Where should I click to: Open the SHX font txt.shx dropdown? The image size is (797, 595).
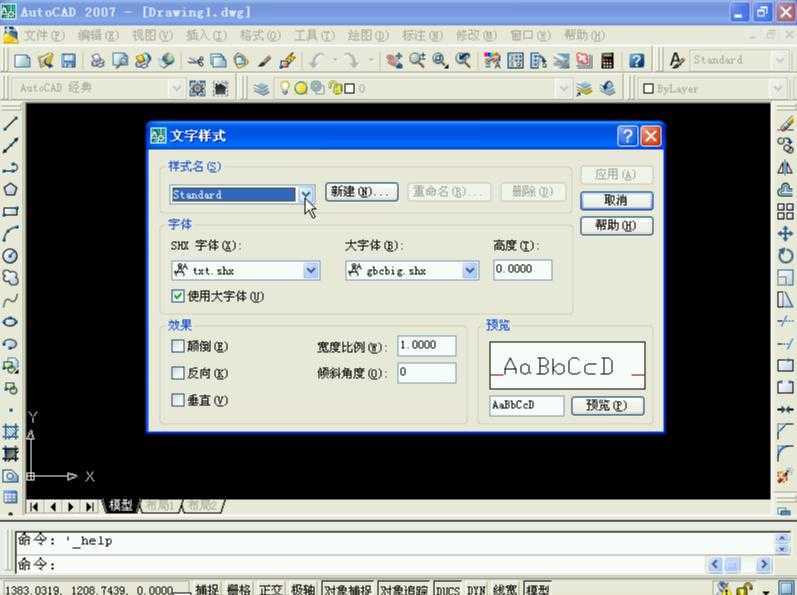point(311,270)
